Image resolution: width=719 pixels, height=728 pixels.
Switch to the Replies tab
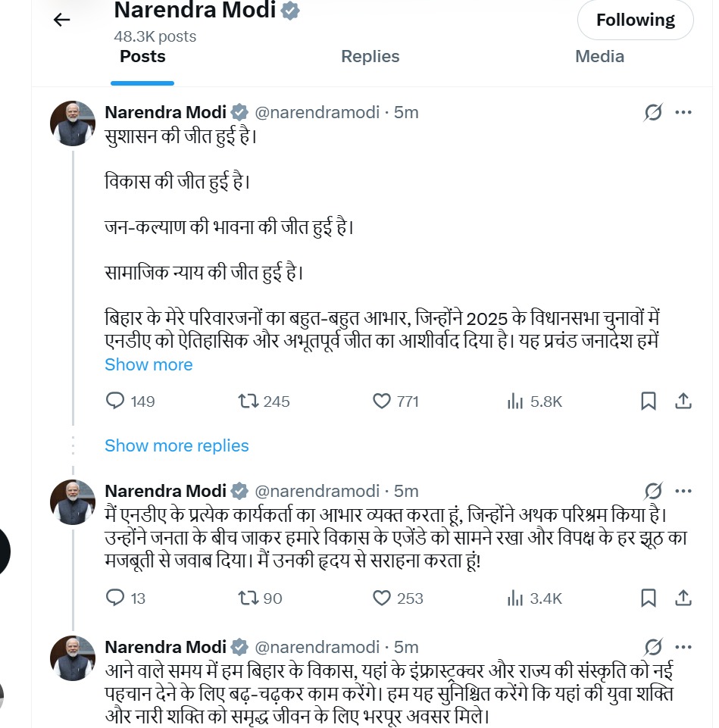click(x=370, y=57)
